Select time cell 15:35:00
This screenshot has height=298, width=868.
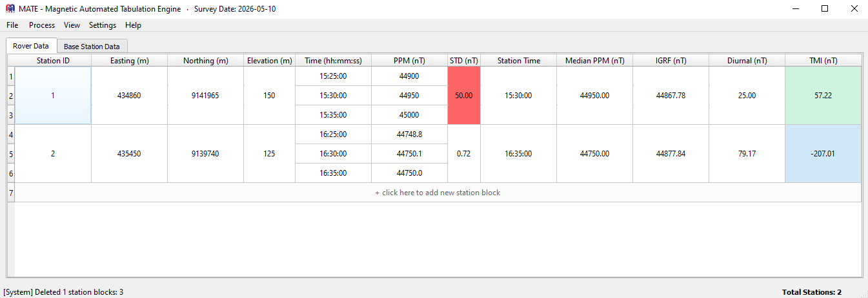pos(333,115)
